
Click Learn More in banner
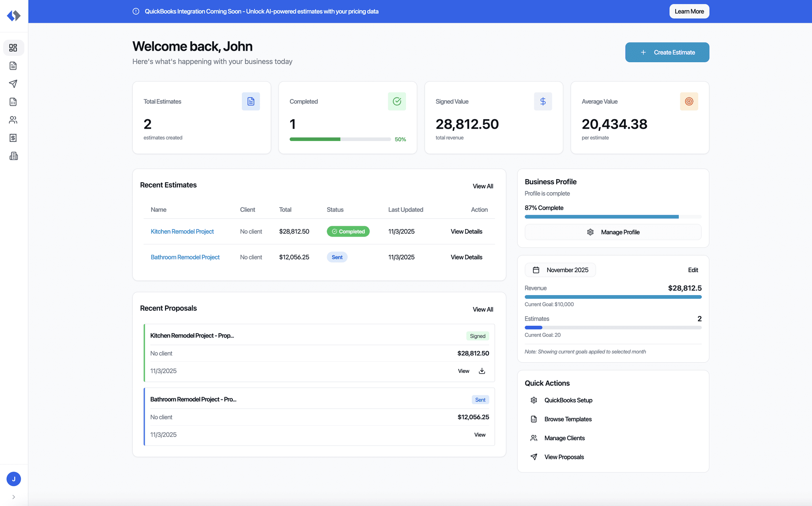689,11
